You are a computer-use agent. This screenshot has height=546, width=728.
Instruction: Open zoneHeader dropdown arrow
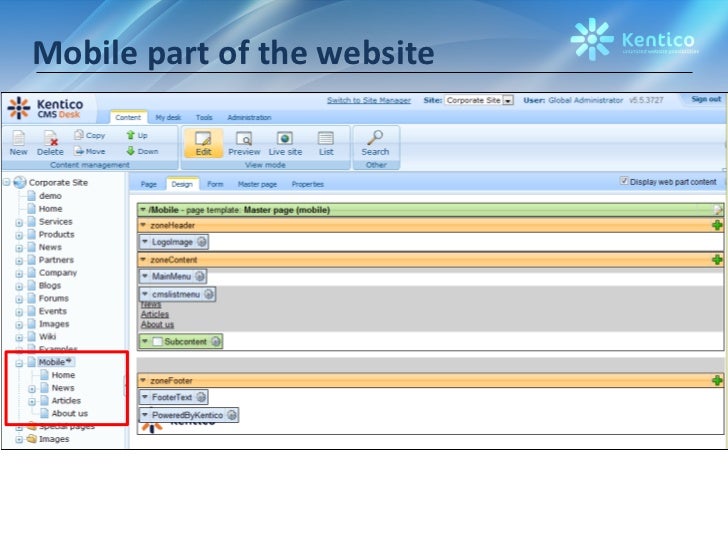tap(143, 225)
